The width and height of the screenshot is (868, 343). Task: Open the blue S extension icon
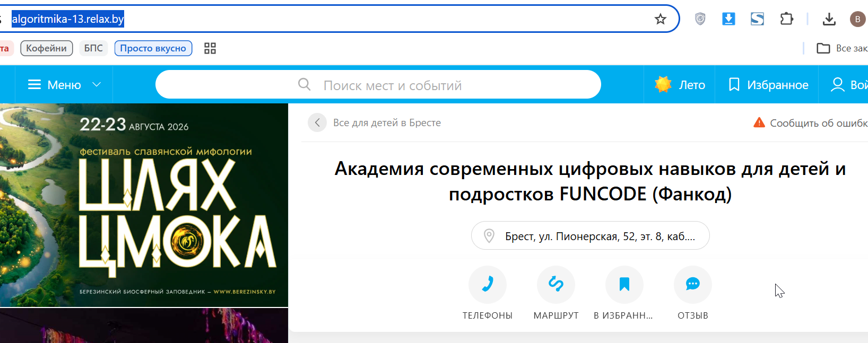[757, 19]
